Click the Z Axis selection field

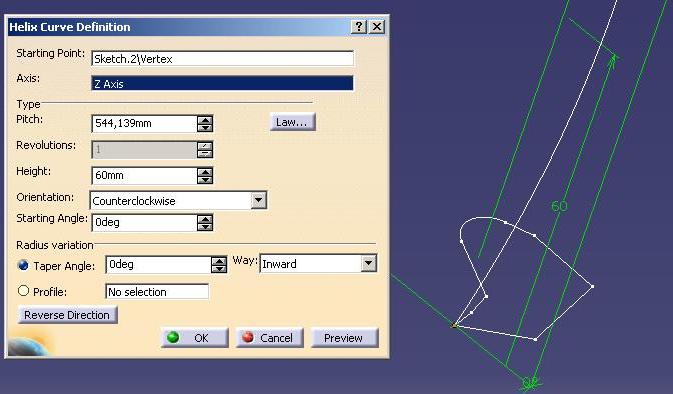[222, 83]
